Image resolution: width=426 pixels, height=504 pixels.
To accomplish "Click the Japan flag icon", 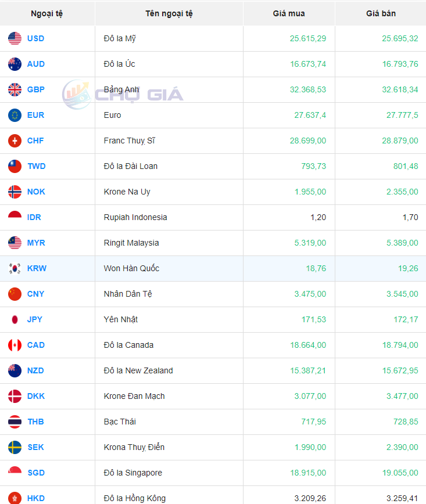I will (15, 319).
